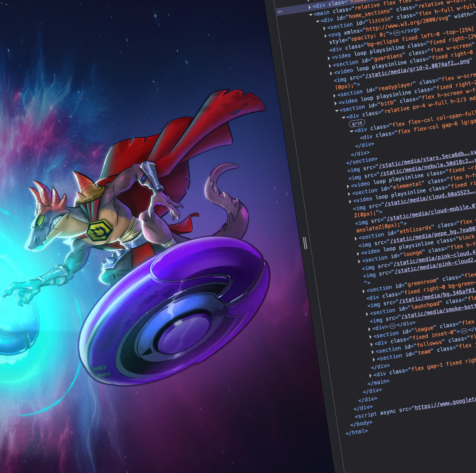Click the ellipsis badge in the bare <div> row

coord(392,326)
